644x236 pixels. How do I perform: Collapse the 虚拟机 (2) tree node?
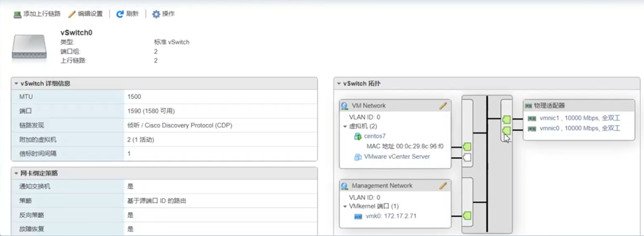[x=345, y=127]
